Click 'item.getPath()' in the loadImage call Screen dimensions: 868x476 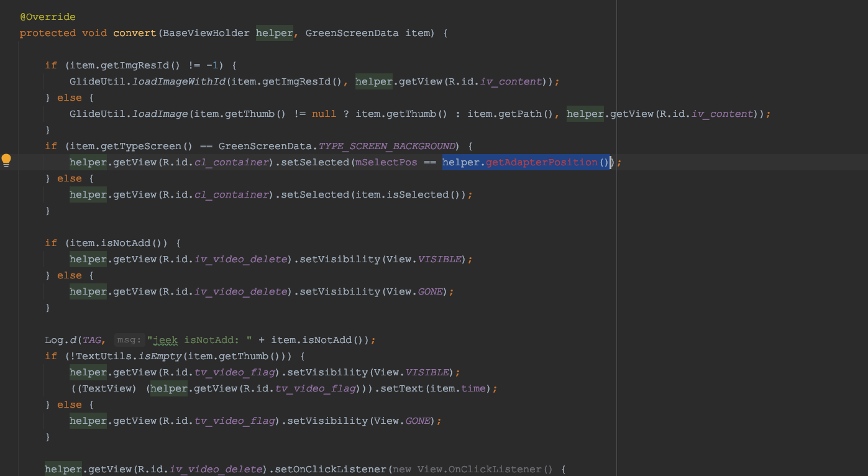pyautogui.click(x=511, y=114)
